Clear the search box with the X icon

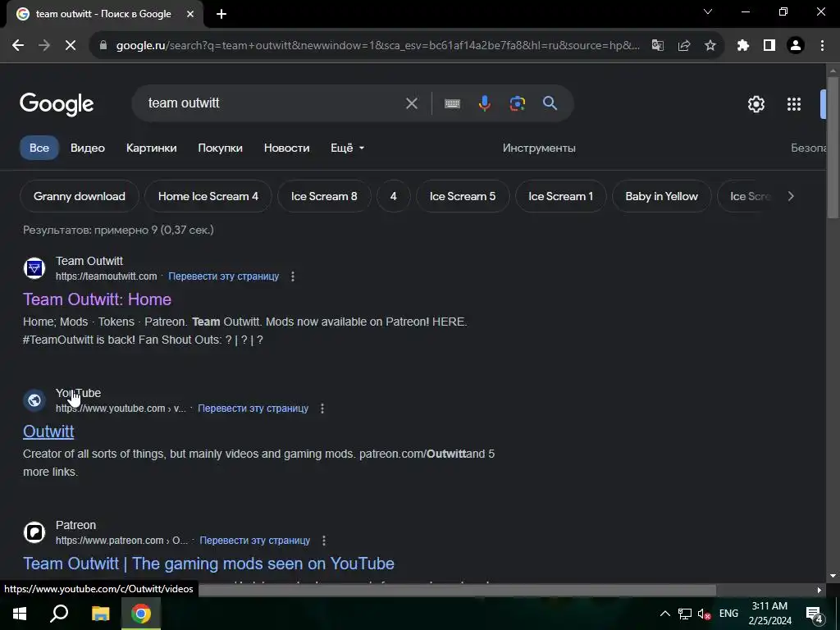point(412,103)
